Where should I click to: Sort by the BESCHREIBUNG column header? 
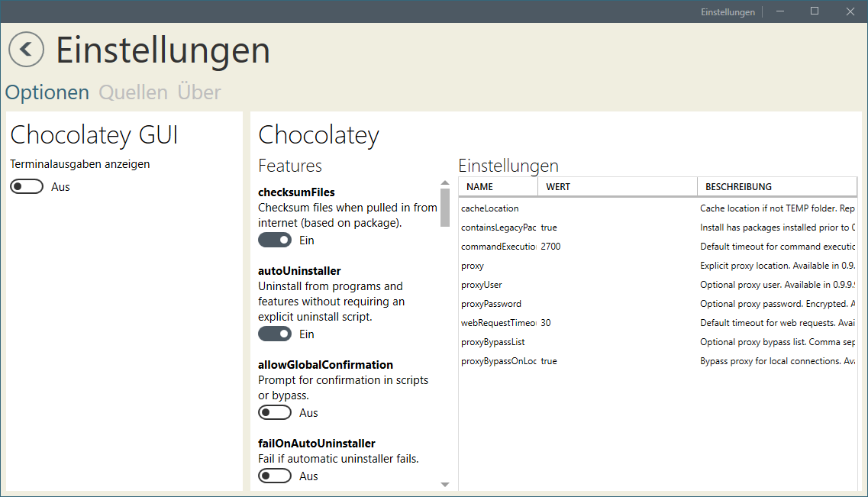[777, 187]
